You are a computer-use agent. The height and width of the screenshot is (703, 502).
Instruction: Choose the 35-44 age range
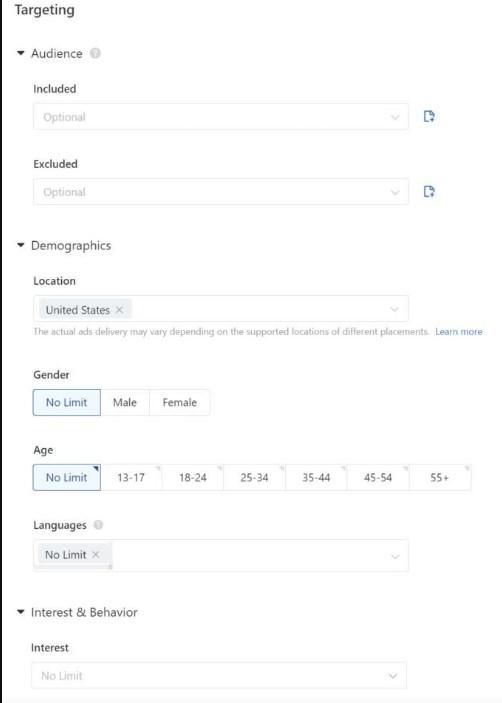pos(316,477)
